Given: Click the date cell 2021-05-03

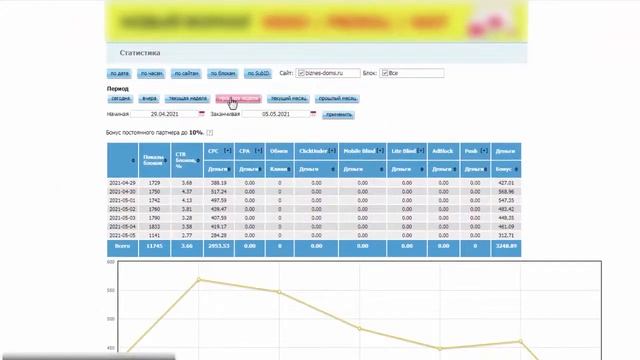Looking at the screenshot, I should click(122, 218).
